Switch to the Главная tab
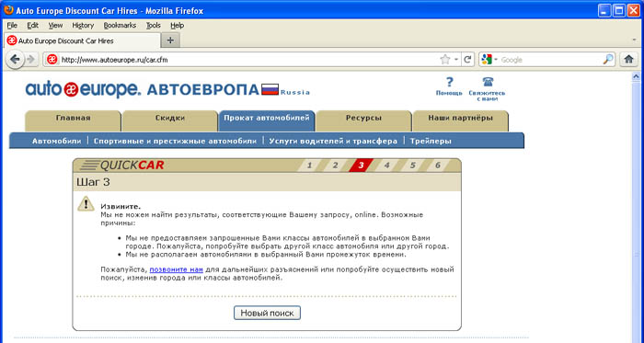644x343 pixels. point(73,121)
